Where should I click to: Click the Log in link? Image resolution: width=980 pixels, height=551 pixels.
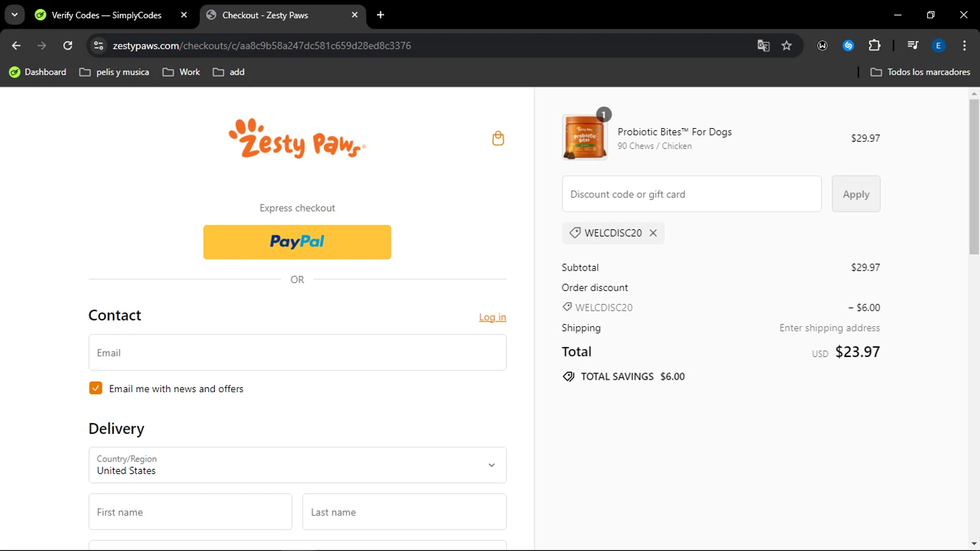(493, 317)
